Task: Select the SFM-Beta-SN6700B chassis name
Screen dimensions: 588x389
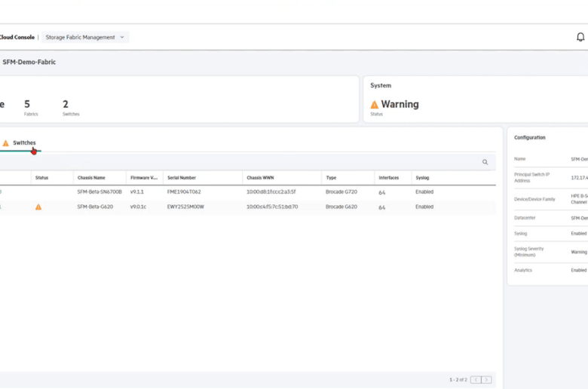Action: (100, 191)
